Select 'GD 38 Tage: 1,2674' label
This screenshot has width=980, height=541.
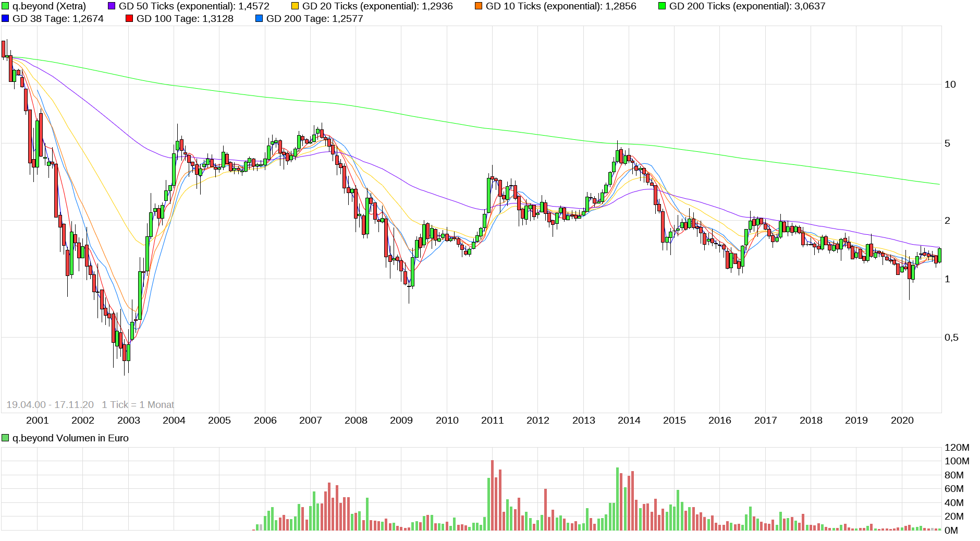coord(58,19)
